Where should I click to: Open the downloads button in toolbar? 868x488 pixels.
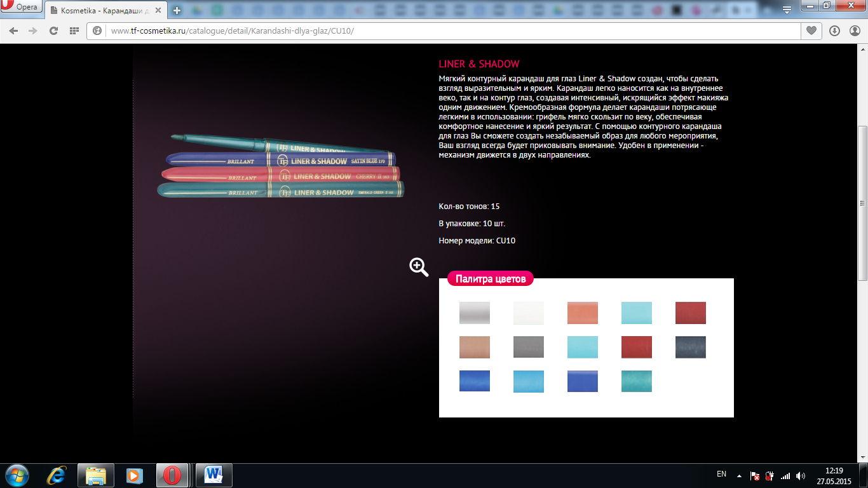834,30
